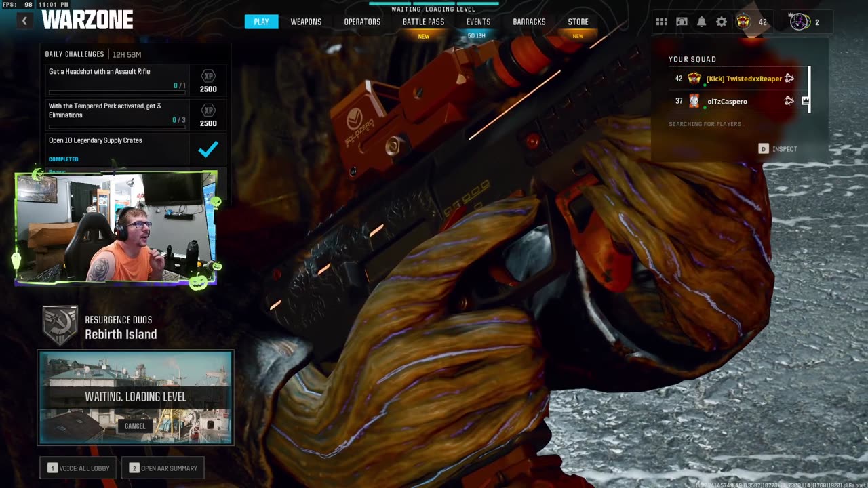The image size is (868, 488).
Task: Click the Warzone logo
Action: coord(87,20)
